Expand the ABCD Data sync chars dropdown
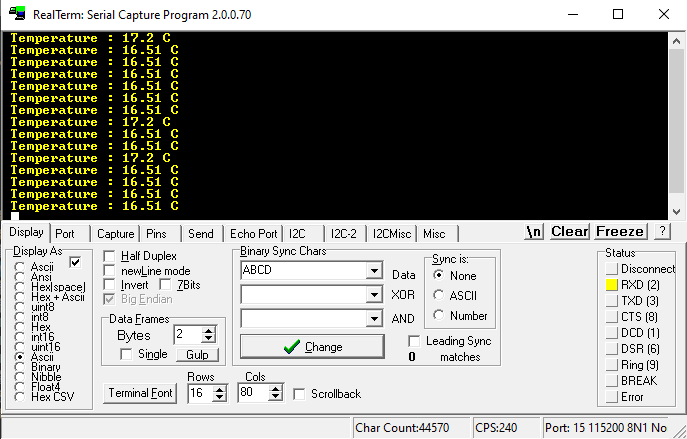The width and height of the screenshot is (687, 439). pos(374,271)
